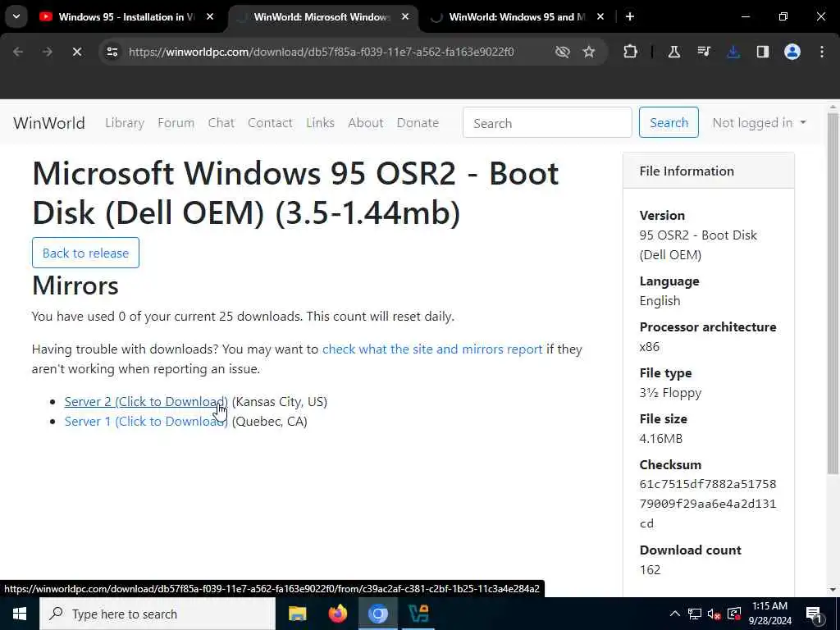This screenshot has width=840, height=630.
Task: Open the tray icon beside the clock
Action: (734, 614)
